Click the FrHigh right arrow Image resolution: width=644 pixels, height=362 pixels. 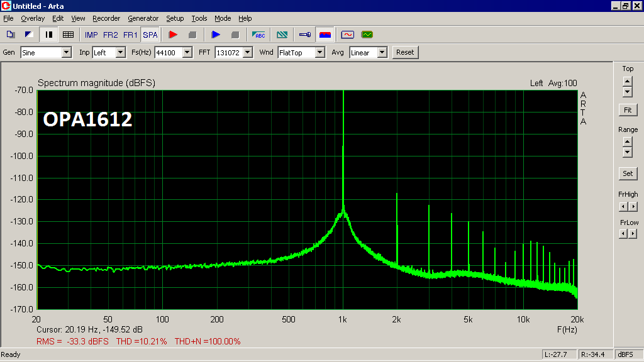(x=633, y=206)
